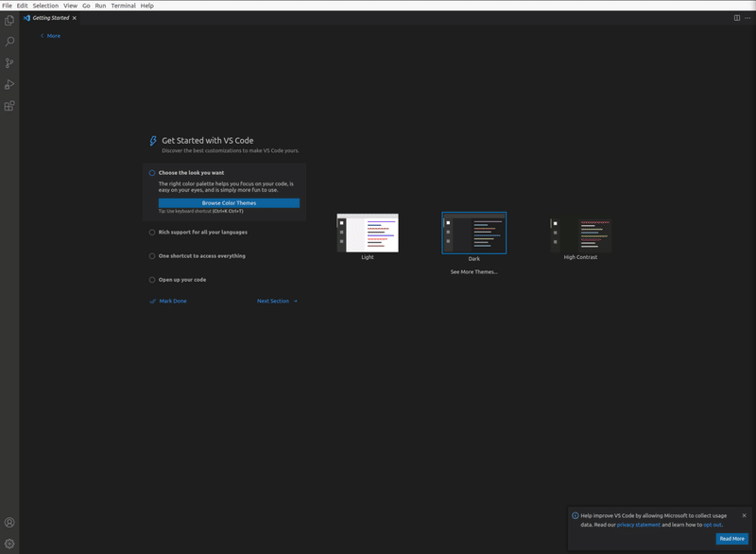756x554 pixels.
Task: Open the Extensions icon
Action: pos(9,105)
